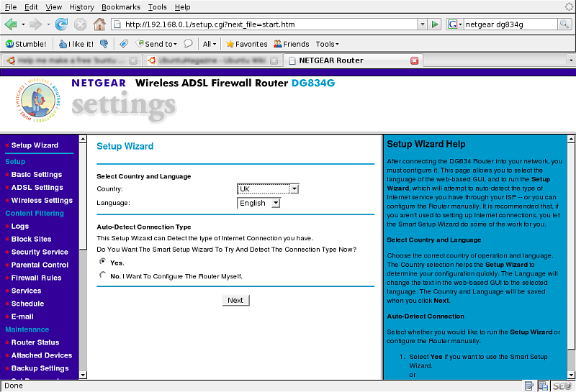Screen dimensions: 576x392
Task: Click the tag icon in the StumbleUpon toolbar
Action: pyautogui.click(x=124, y=44)
